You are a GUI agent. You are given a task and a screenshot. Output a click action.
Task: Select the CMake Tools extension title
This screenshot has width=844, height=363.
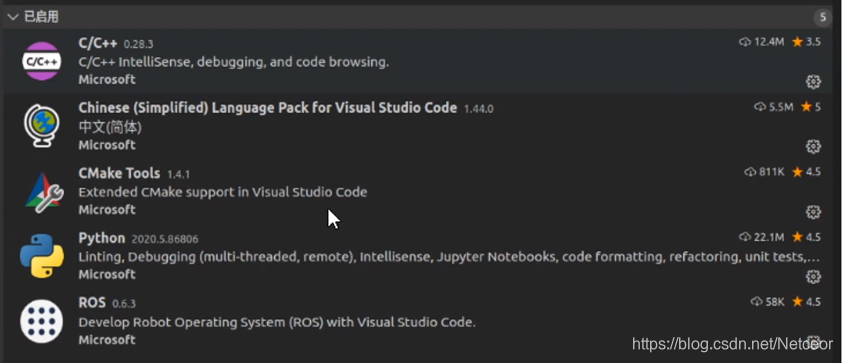pos(119,173)
